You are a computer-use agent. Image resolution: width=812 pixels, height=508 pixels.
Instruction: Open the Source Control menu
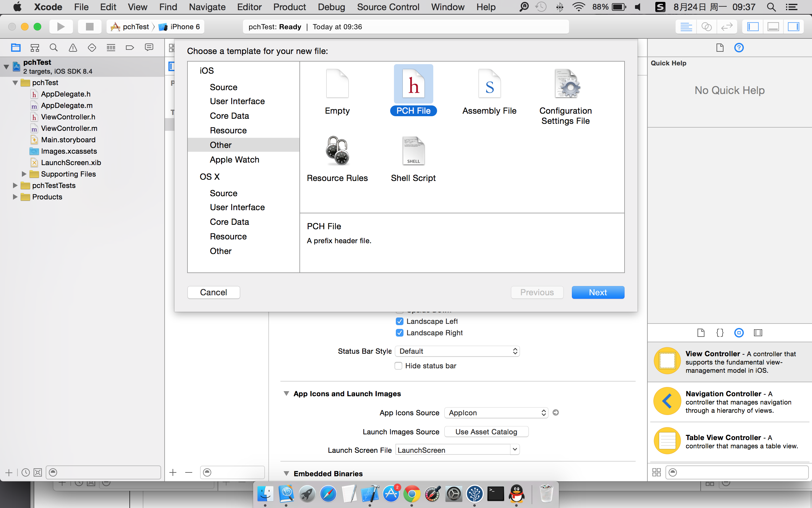388,7
